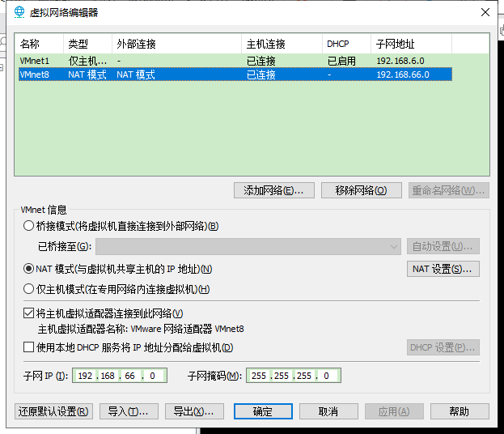Click the 导出 button
Screen dimensions: 504x434
(194, 411)
